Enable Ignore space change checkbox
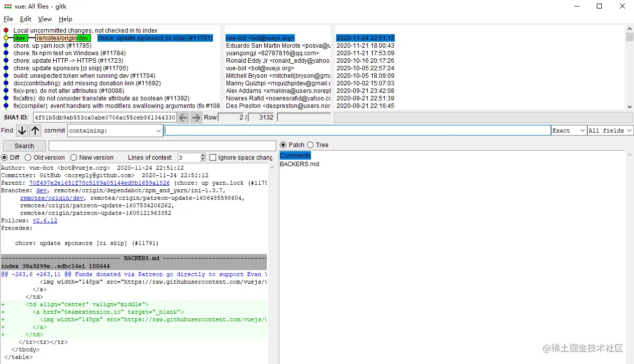The height and width of the screenshot is (364, 634). click(x=213, y=158)
